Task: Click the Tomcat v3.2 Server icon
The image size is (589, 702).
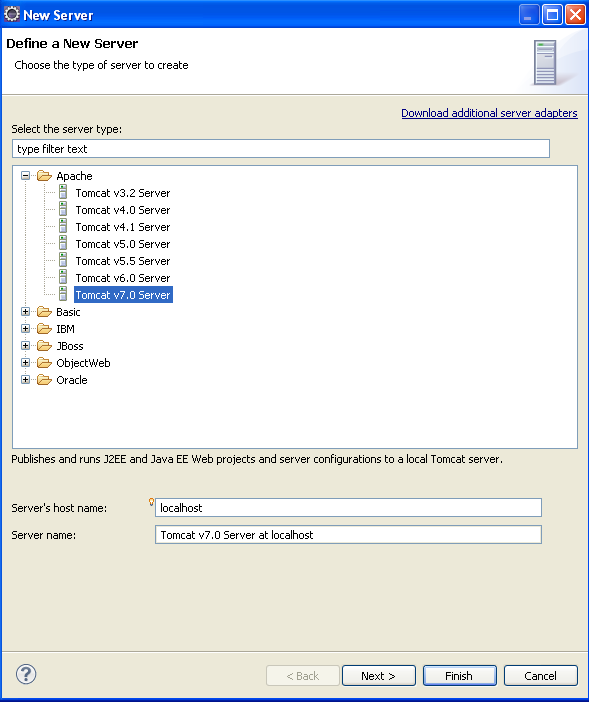Action: [63, 193]
